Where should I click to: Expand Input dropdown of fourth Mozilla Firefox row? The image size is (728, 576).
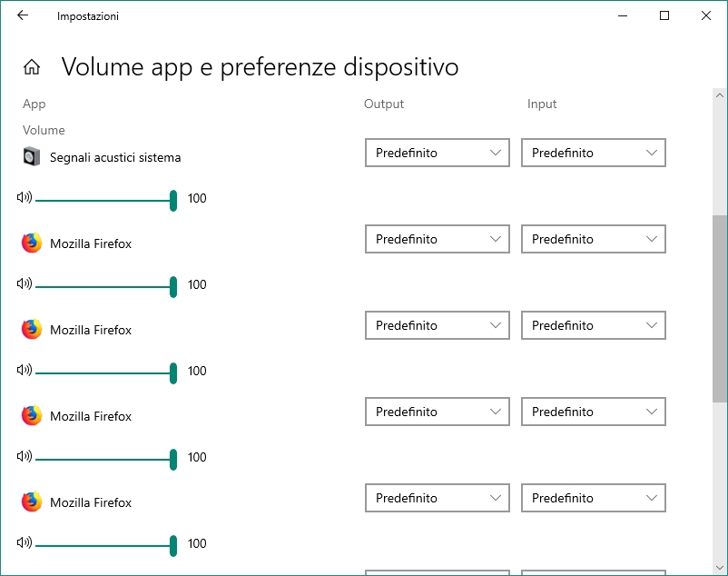(x=594, y=498)
